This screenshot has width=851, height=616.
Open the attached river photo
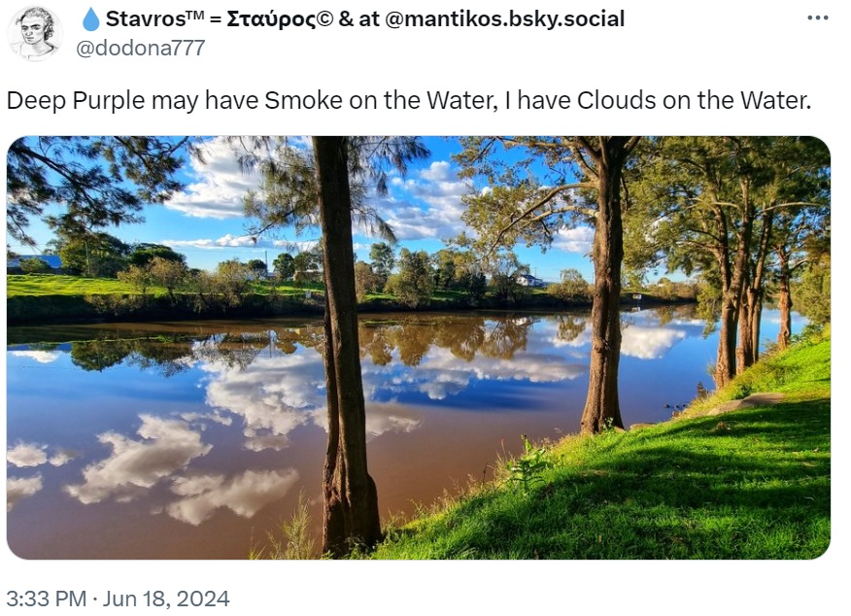tap(418, 347)
